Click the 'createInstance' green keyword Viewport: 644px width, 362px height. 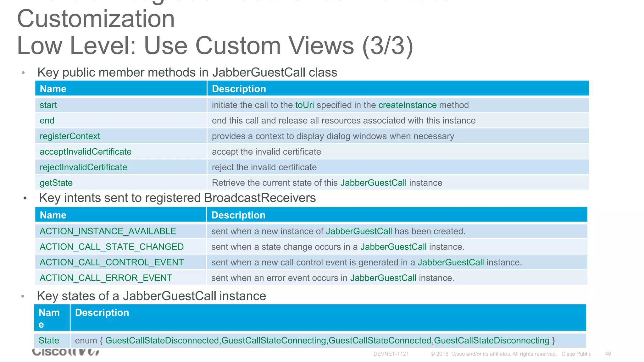coord(407,105)
